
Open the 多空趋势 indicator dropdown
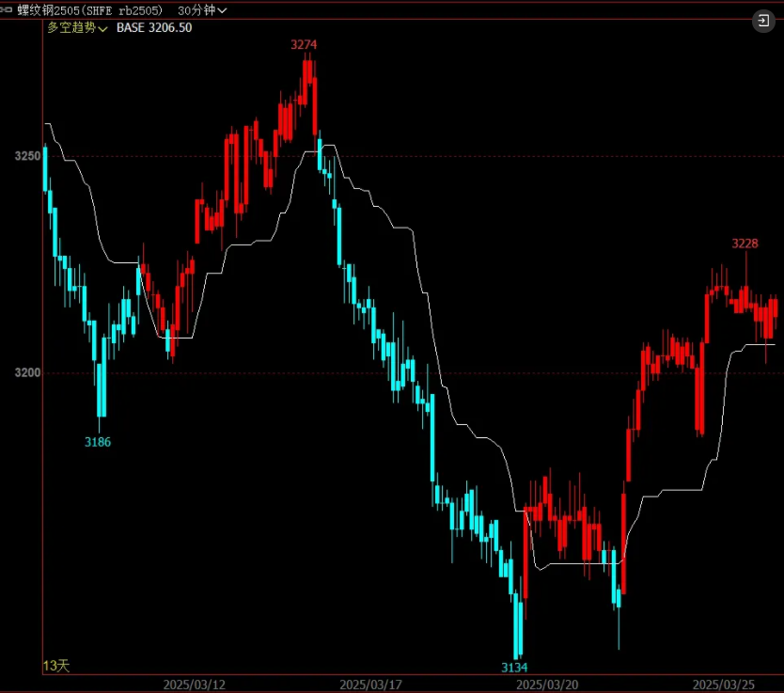[77, 27]
